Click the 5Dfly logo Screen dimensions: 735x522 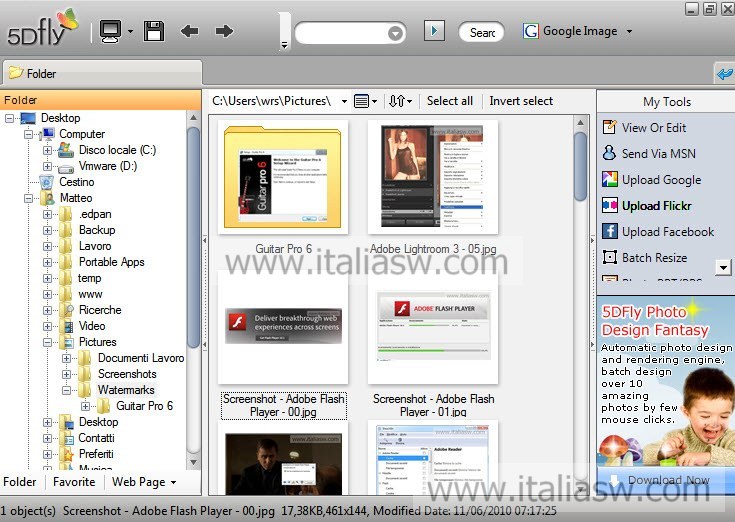[x=42, y=28]
